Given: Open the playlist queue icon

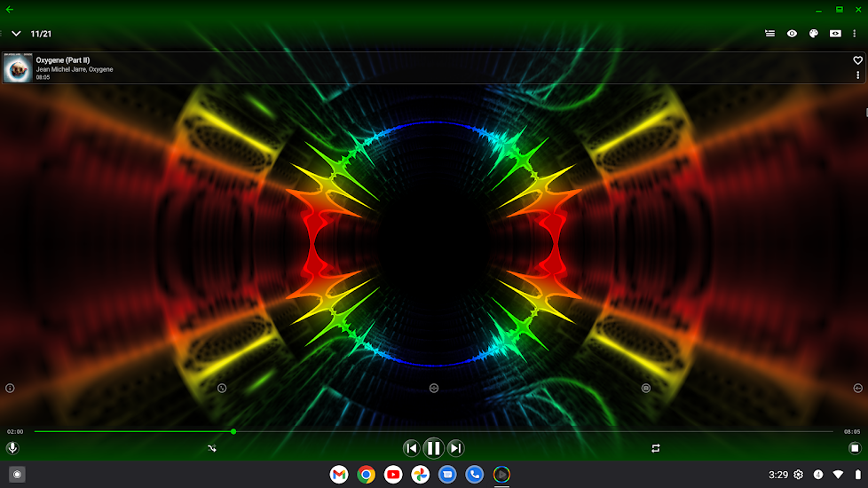Looking at the screenshot, I should (x=769, y=34).
